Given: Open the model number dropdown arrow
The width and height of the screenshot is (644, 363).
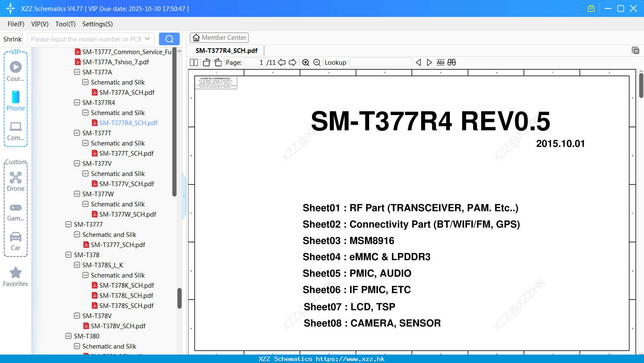Looking at the screenshot, I should click(148, 39).
